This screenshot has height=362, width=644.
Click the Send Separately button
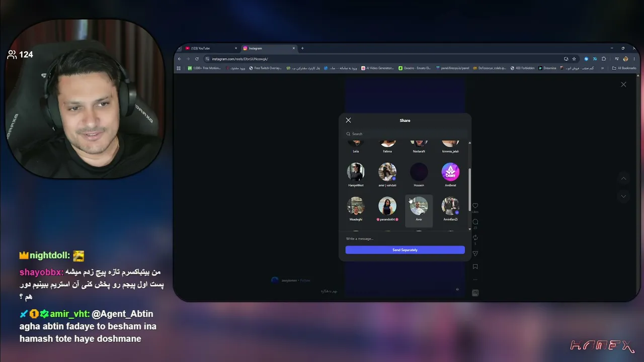[405, 250]
